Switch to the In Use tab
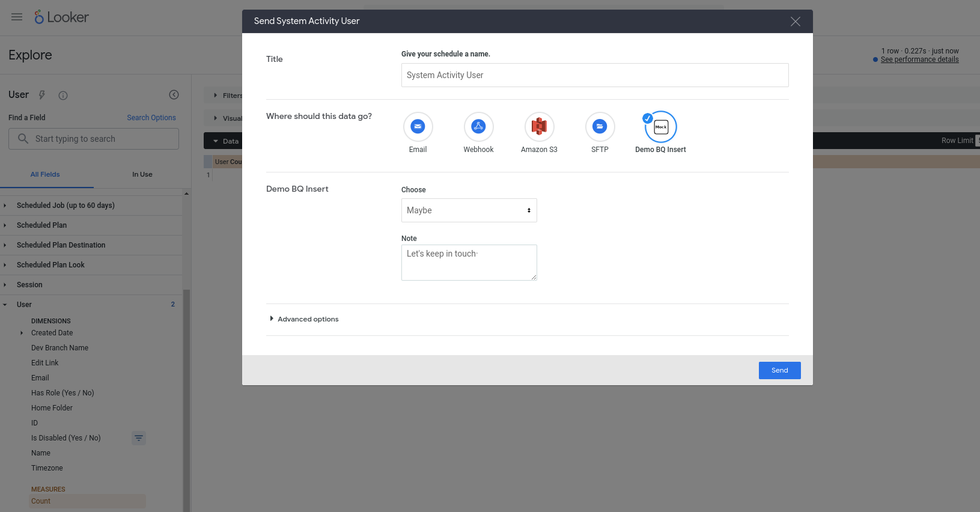The width and height of the screenshot is (980, 512). tap(142, 174)
